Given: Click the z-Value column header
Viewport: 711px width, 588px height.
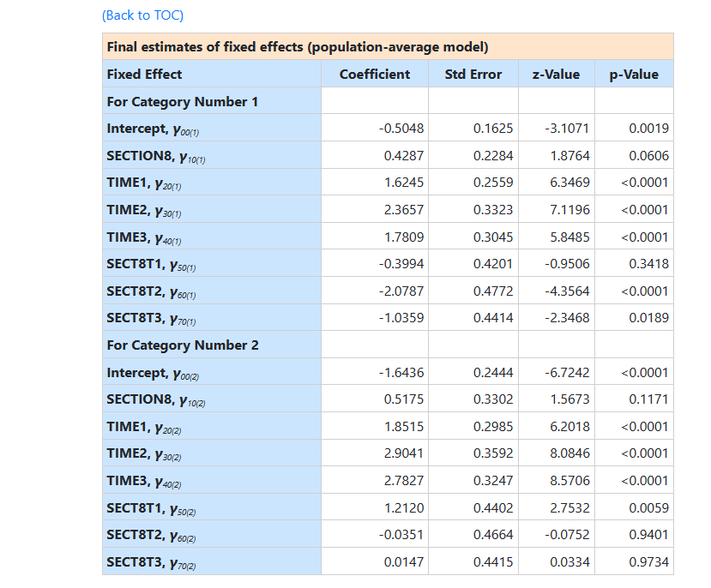Looking at the screenshot, I should point(556,75).
